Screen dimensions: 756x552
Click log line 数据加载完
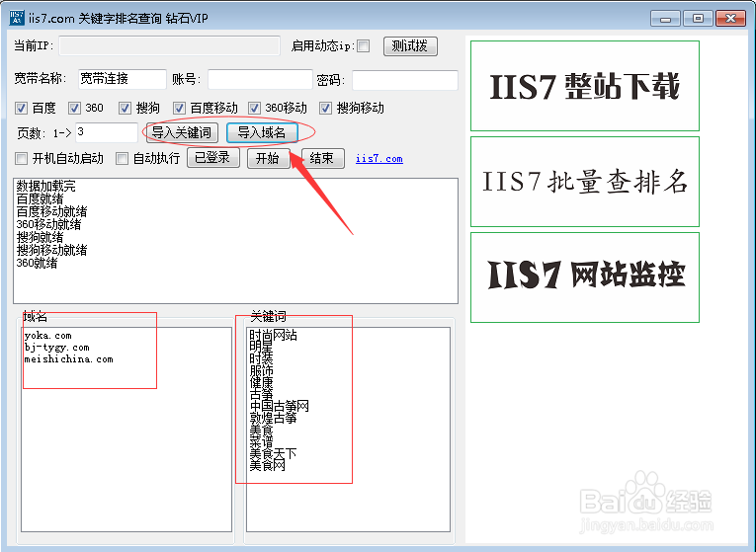click(x=45, y=186)
